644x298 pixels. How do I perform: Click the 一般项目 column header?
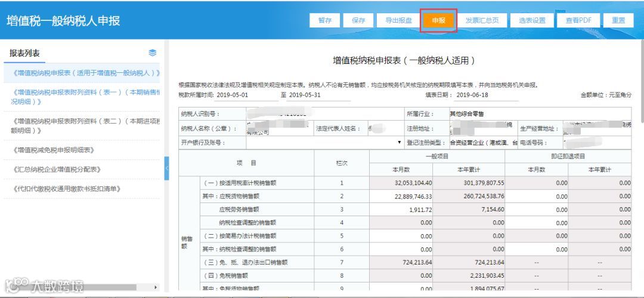pos(436,156)
